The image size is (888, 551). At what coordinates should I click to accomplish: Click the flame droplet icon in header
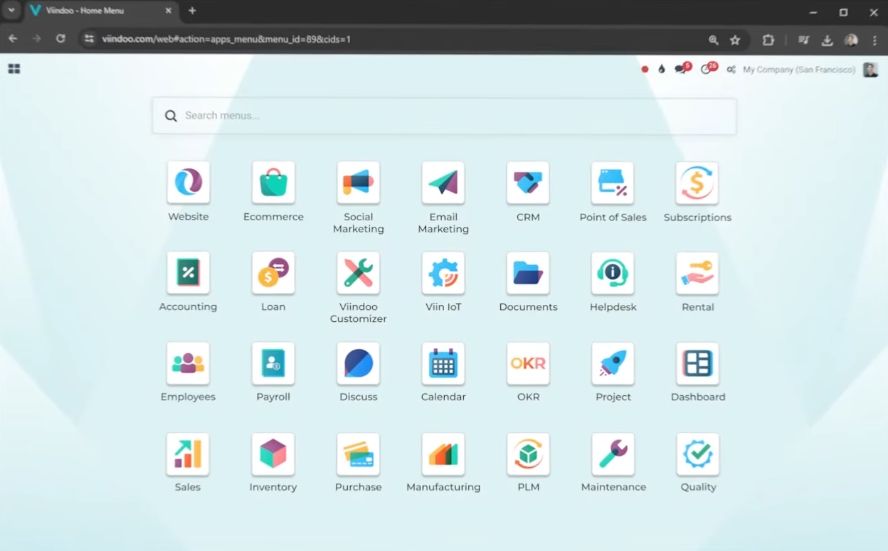(x=661, y=69)
